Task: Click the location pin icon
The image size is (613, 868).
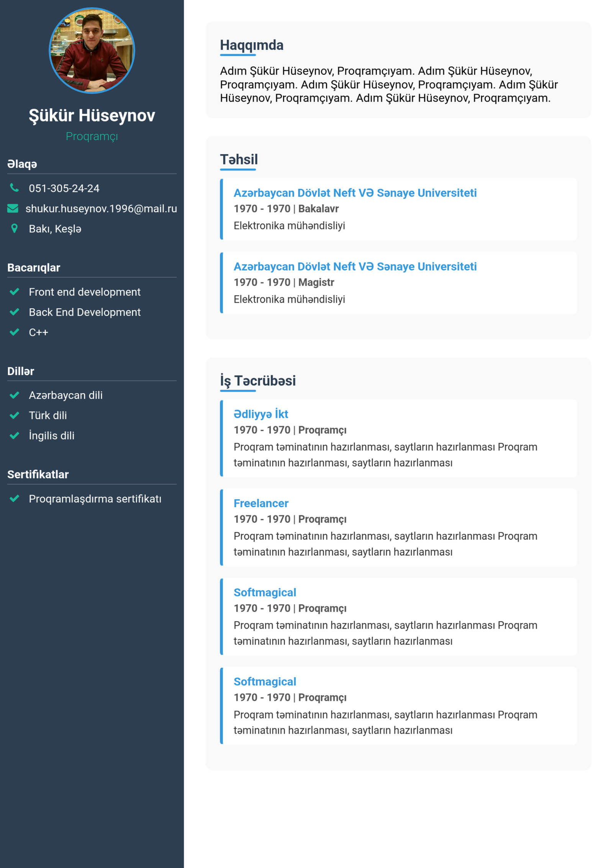Action: (x=14, y=229)
